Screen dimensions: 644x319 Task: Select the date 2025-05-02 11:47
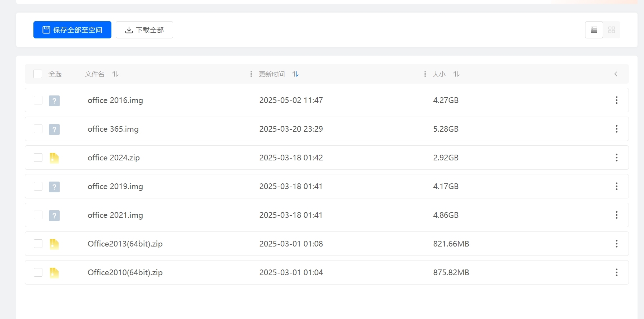(291, 100)
